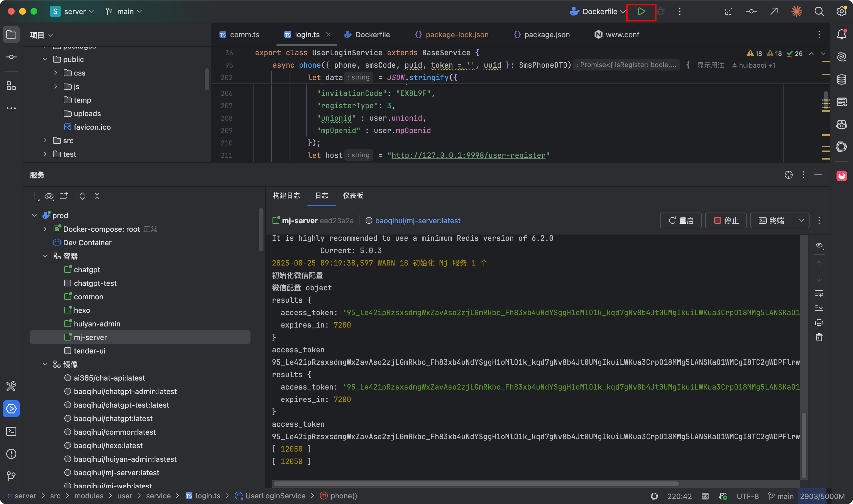Image resolution: width=853 pixels, height=504 pixels.
Task: Open the Terminal tool window icon
Action: point(11,431)
